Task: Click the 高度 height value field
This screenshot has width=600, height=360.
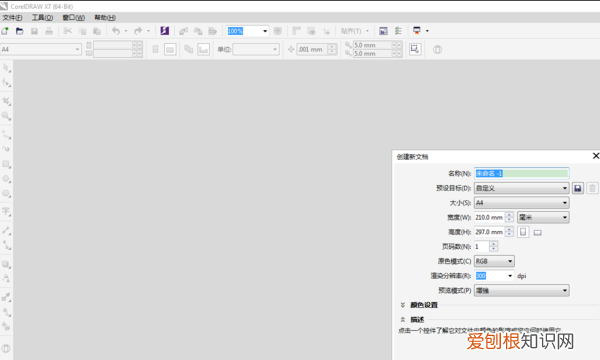Action: 489,232
